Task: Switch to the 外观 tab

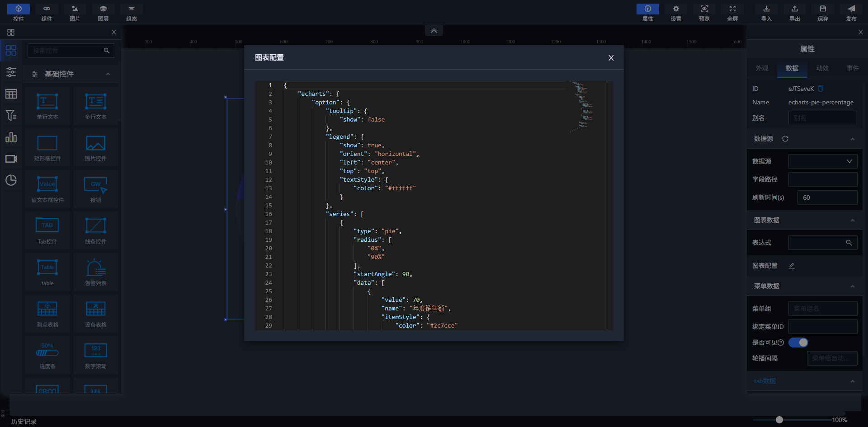Action: click(762, 68)
